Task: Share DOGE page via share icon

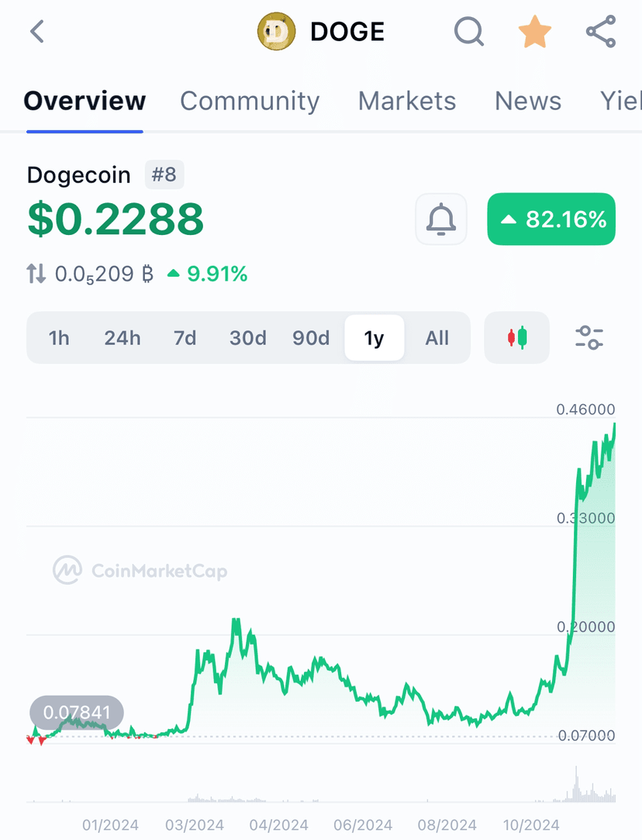Action: (x=601, y=32)
